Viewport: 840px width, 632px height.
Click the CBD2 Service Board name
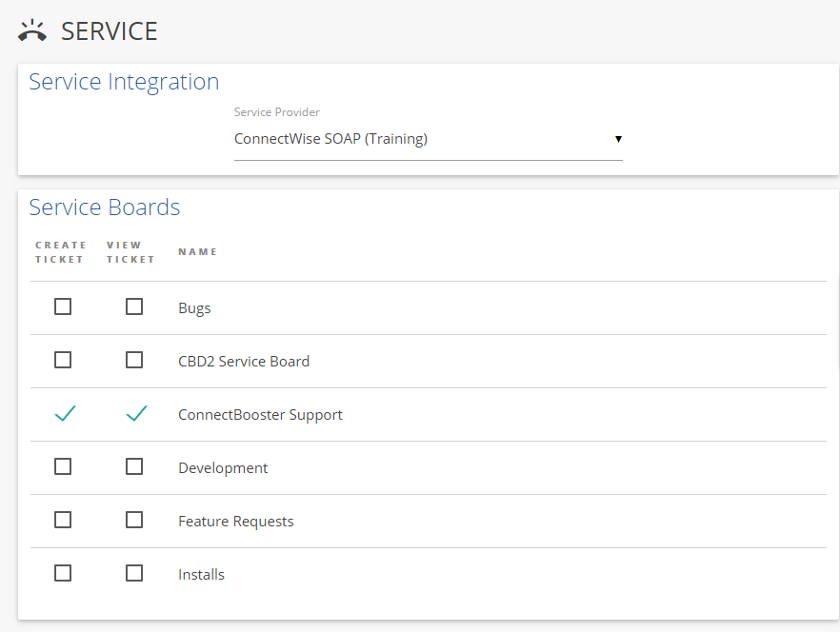pyautogui.click(x=244, y=362)
